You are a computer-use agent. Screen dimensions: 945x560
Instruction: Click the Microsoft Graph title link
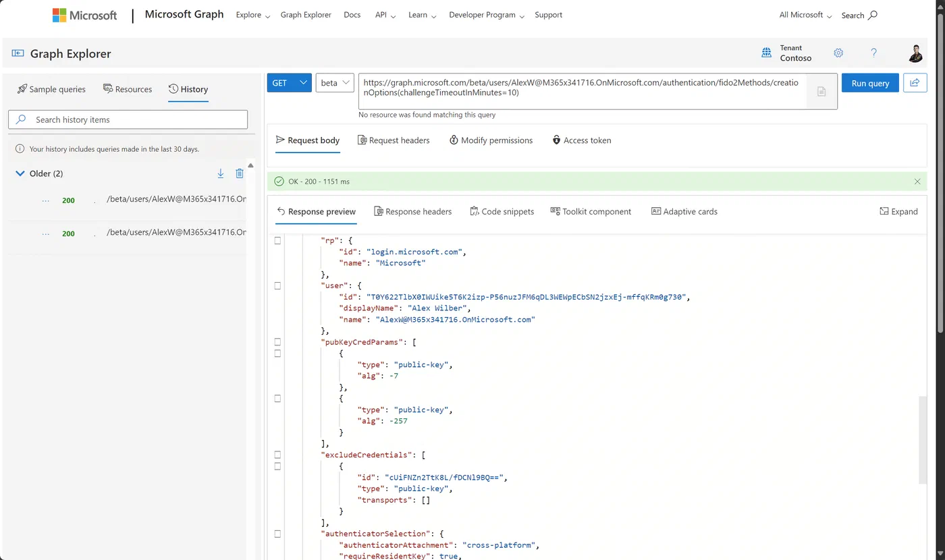184,14
